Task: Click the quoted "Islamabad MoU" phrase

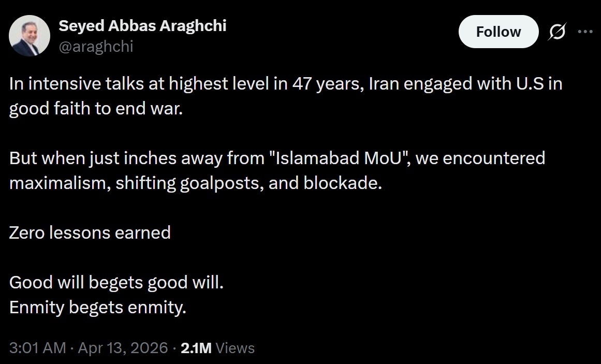Action: pyautogui.click(x=336, y=158)
